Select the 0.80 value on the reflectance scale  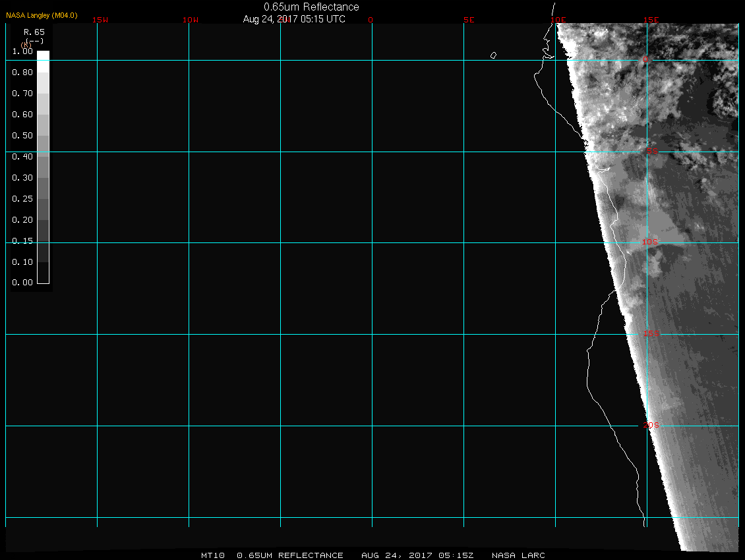[x=22, y=72]
